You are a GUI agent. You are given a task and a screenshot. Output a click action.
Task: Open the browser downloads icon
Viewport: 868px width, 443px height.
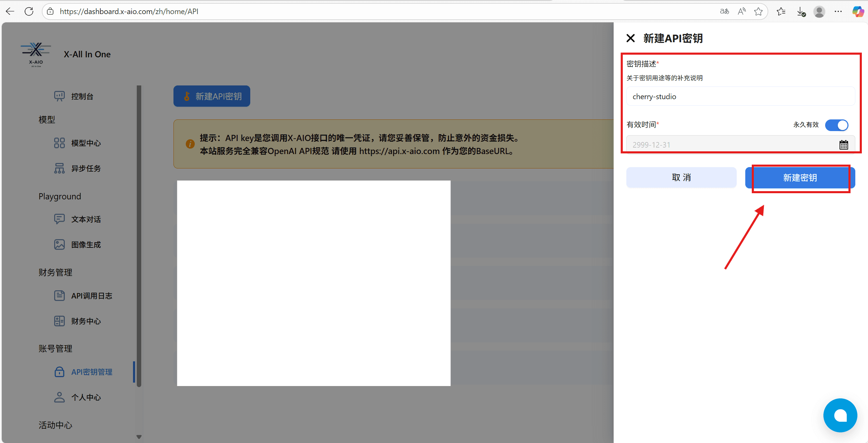800,12
